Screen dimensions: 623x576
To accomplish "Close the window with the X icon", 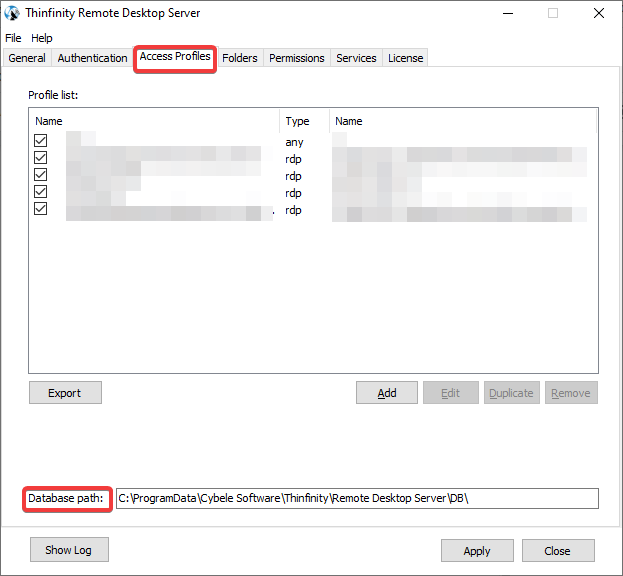I will tap(599, 13).
